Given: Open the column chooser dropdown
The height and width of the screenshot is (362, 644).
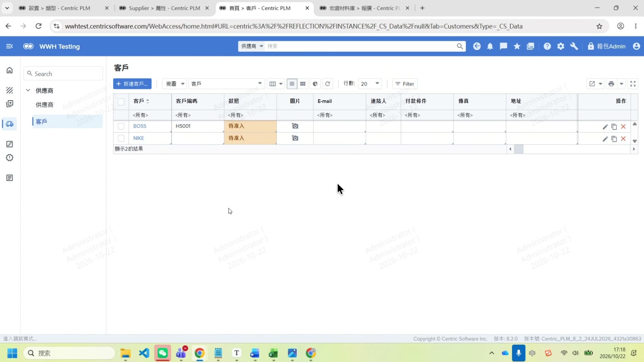Looking at the screenshot, I should point(276,84).
